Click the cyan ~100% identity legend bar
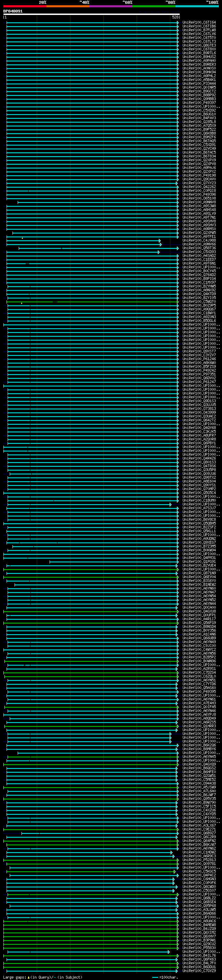 197,6
